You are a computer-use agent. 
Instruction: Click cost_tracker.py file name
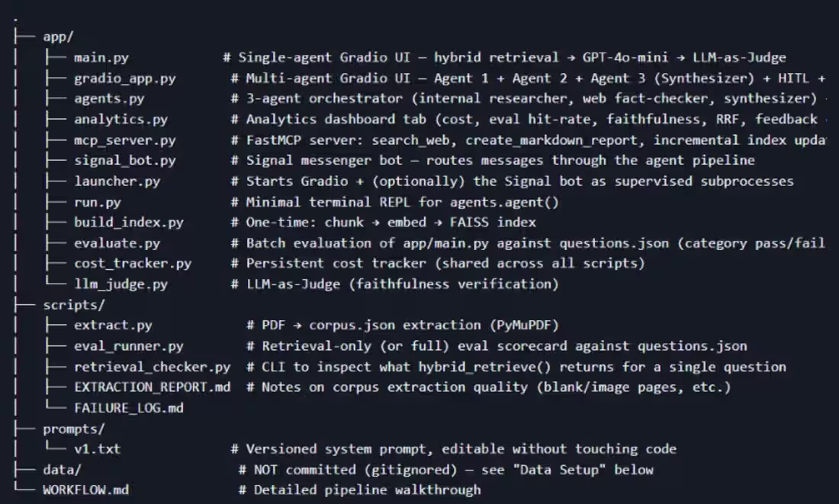pos(133,264)
